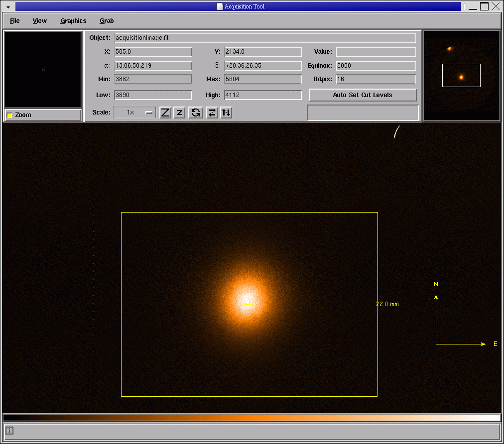Screen dimensions: 504x444
Task: Open the Scale 1x dropdown
Action: 134,112
